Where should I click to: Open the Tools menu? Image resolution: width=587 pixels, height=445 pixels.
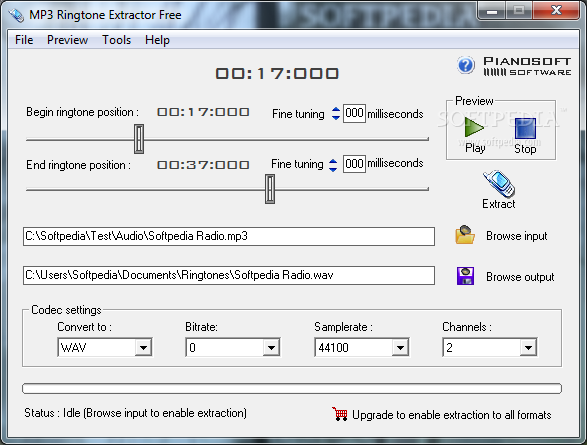pyautogui.click(x=116, y=40)
